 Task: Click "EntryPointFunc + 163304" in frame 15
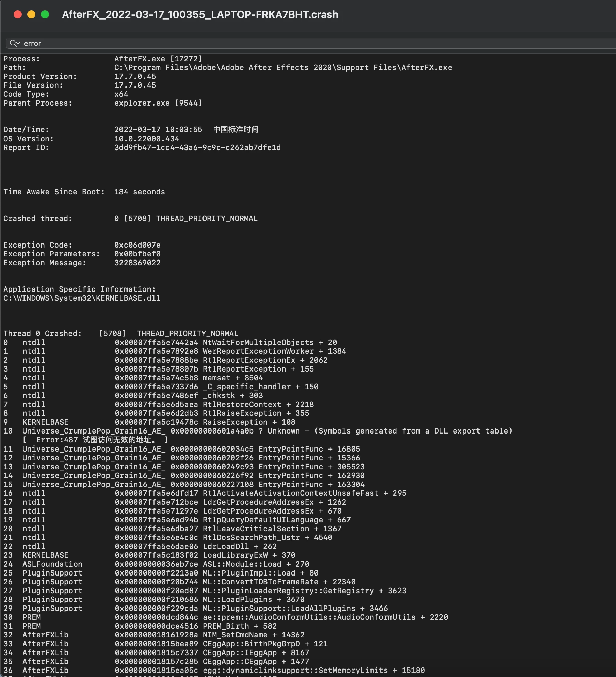[312, 484]
